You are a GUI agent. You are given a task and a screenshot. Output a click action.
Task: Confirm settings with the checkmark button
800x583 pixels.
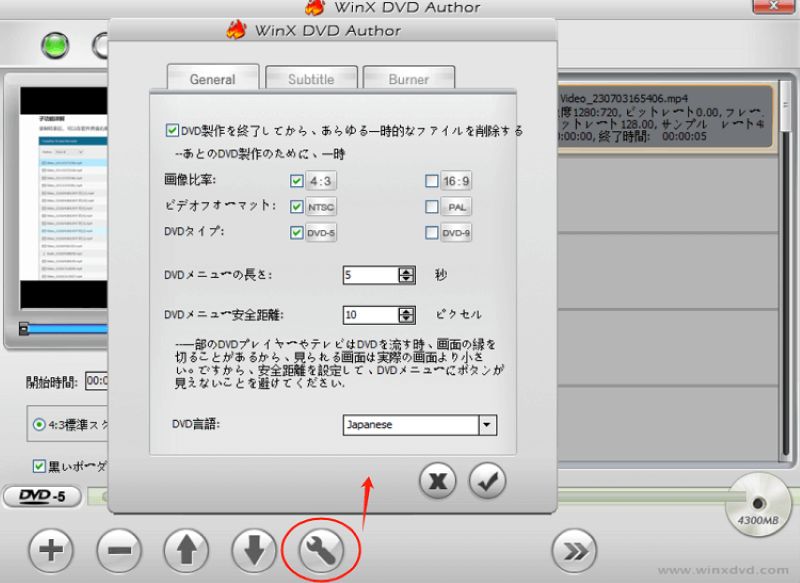pos(487,481)
